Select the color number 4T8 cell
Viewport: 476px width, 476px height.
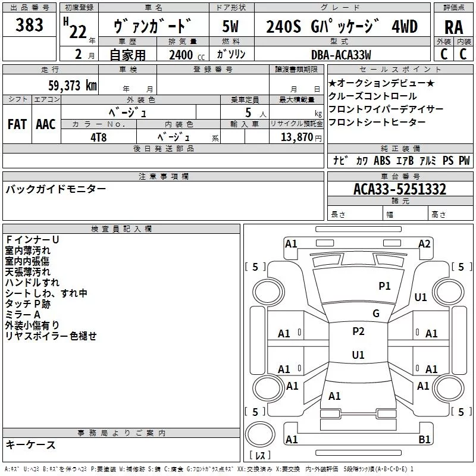tap(99, 137)
